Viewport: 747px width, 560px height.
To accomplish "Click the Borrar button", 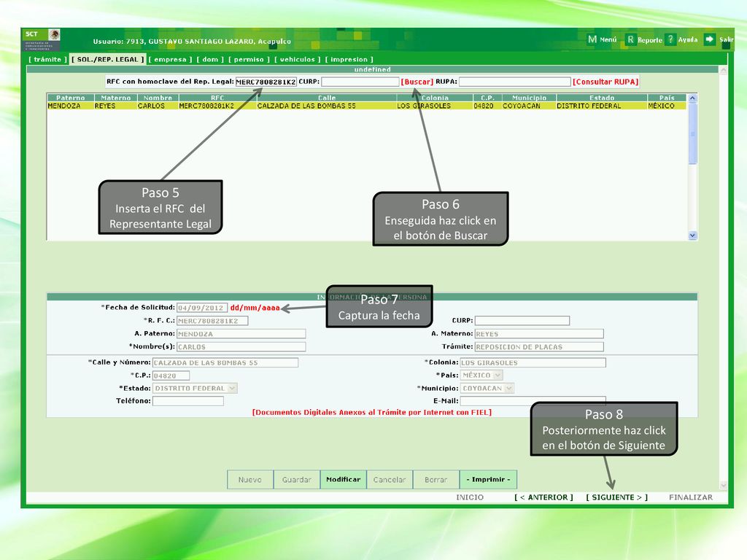I will (436, 480).
